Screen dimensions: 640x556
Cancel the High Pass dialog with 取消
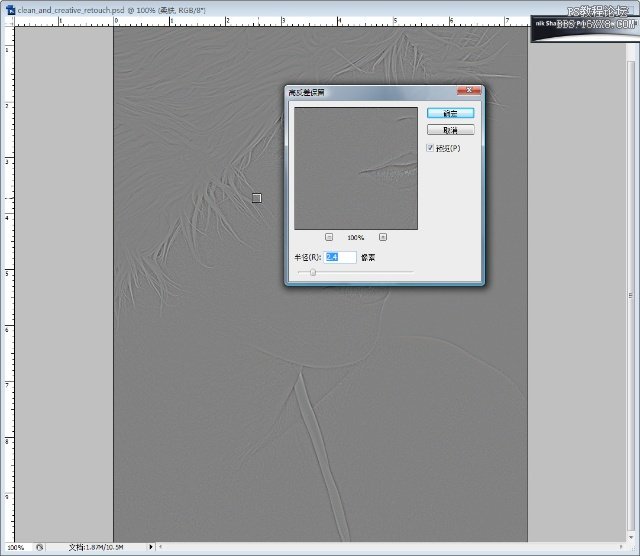[450, 130]
